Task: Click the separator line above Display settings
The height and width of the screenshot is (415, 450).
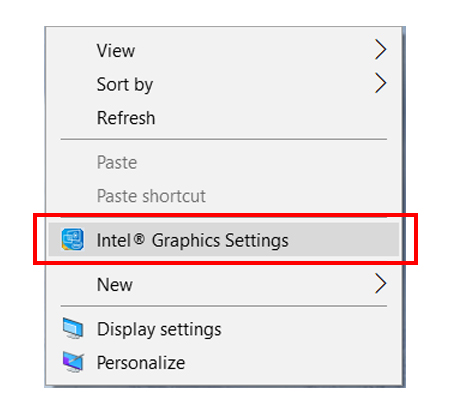Action: pyautogui.click(x=224, y=306)
